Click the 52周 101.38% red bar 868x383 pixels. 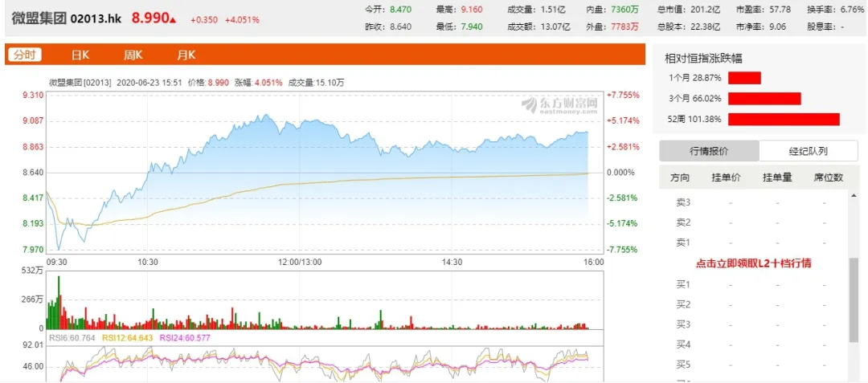pyautogui.click(x=784, y=119)
